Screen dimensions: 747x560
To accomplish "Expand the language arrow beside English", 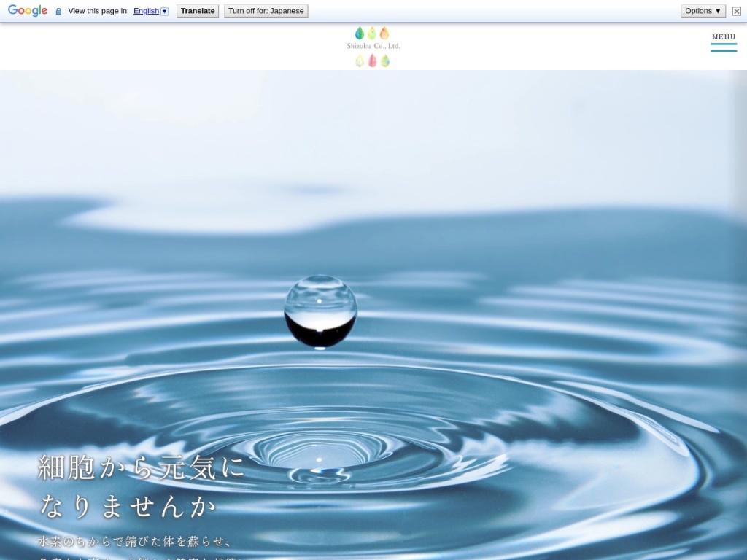I will point(164,11).
